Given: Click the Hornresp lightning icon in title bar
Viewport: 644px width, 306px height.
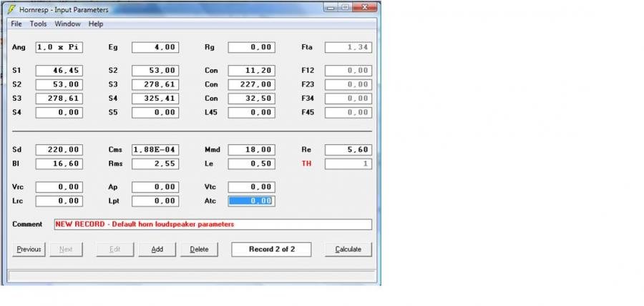Looking at the screenshot, I should (x=11, y=9).
